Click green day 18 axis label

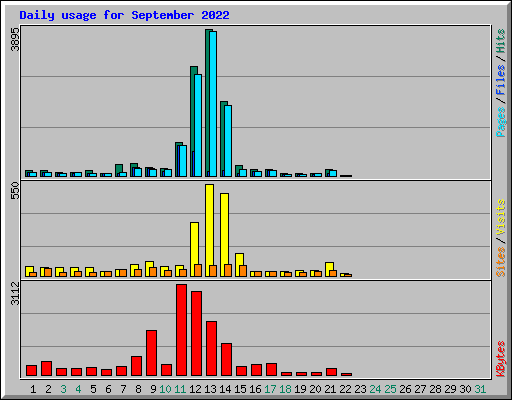tap(285, 389)
